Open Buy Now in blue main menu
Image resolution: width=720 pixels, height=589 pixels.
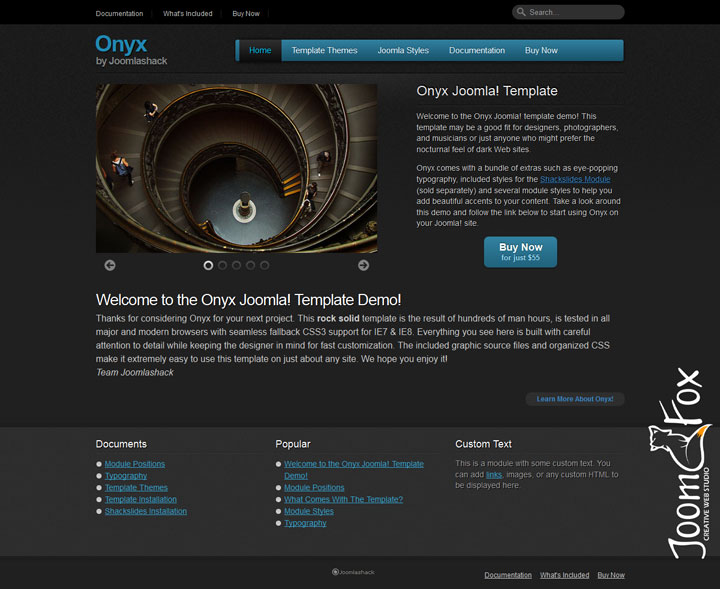(x=541, y=50)
